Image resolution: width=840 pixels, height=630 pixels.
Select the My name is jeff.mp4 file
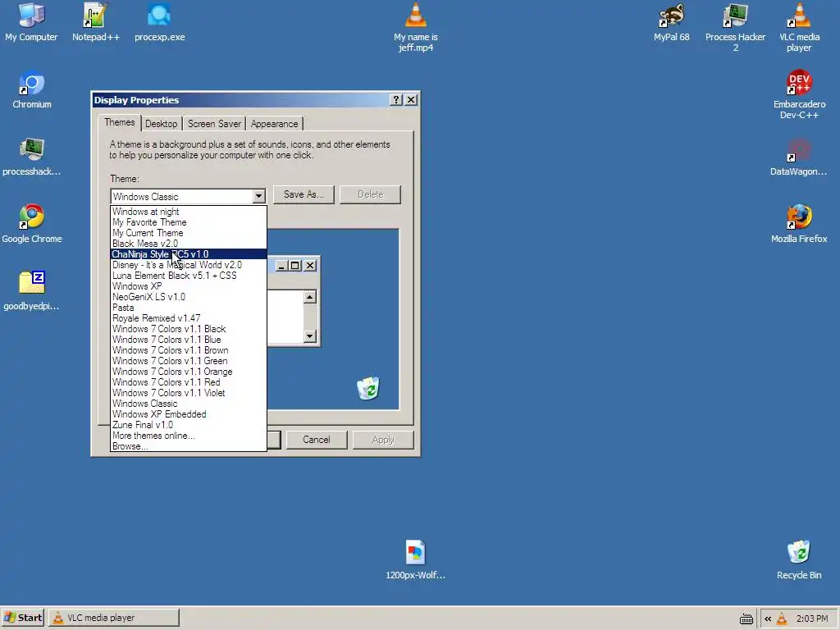pyautogui.click(x=416, y=27)
